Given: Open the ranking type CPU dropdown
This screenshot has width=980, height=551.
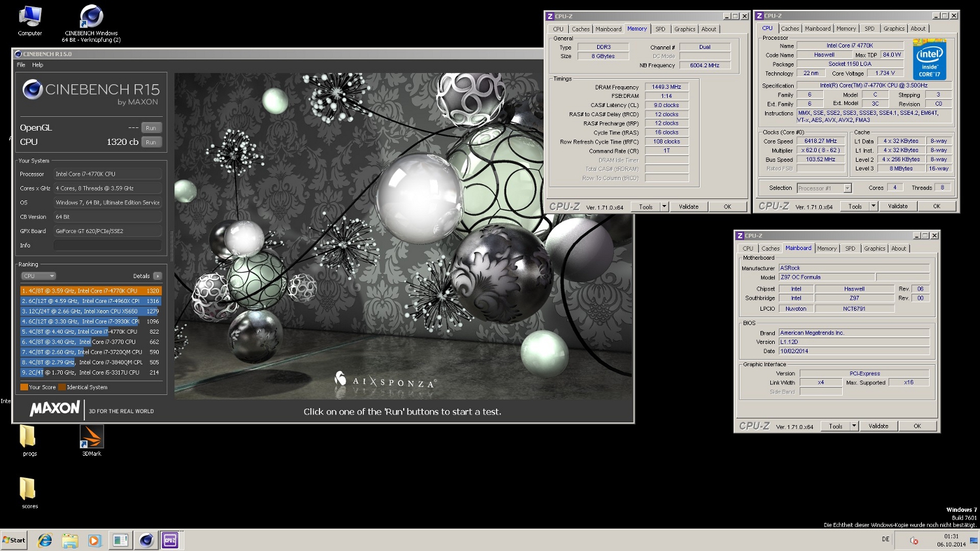Looking at the screenshot, I should [39, 276].
